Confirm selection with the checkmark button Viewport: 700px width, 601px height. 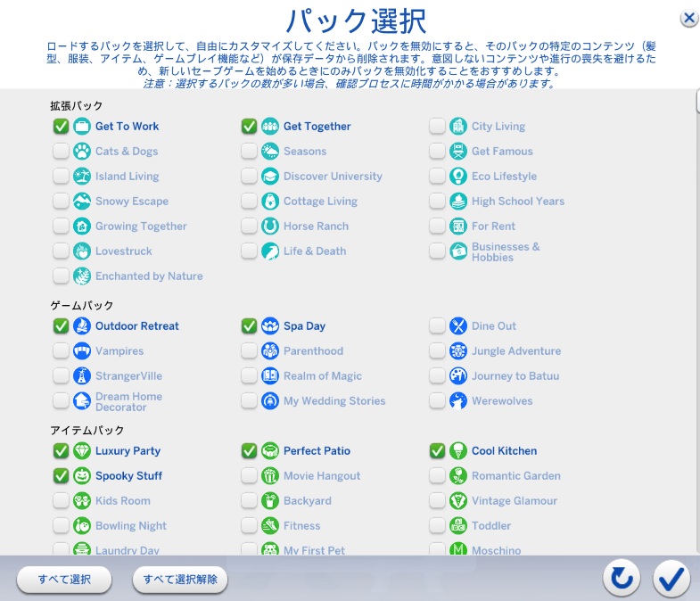point(671,579)
